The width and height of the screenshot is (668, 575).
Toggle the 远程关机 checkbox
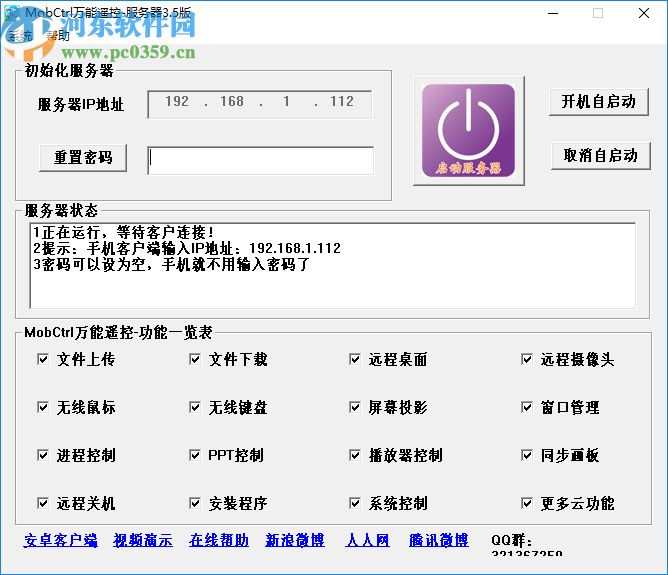(x=43, y=503)
